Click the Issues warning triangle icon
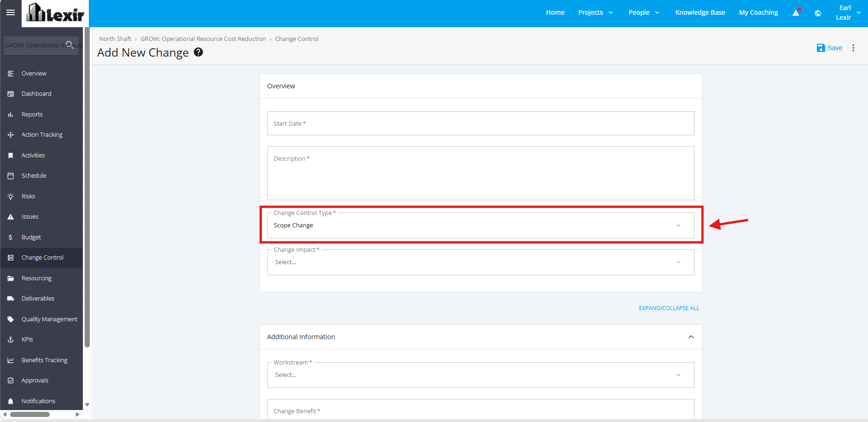Viewport: 868px width, 422px height. (x=11, y=217)
